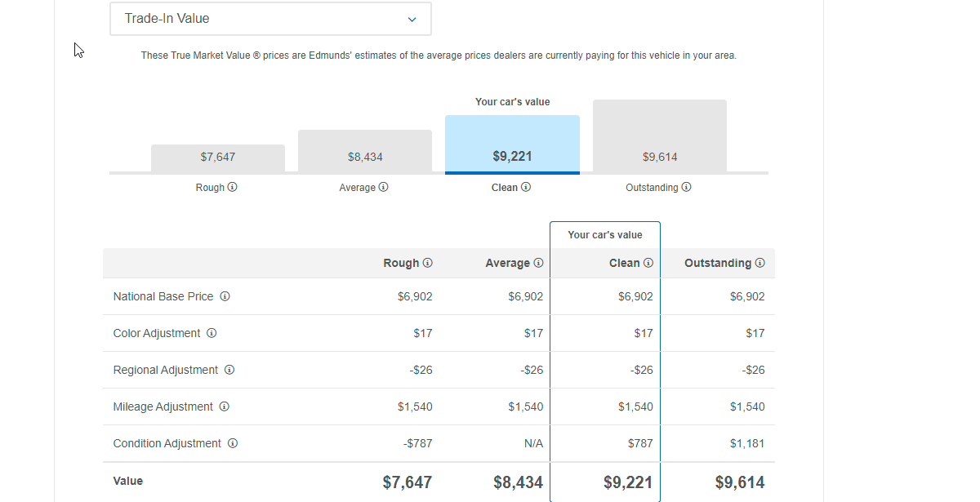Show Condition Adjustment info tooltip
Screen dimensions: 980x502
point(233,443)
